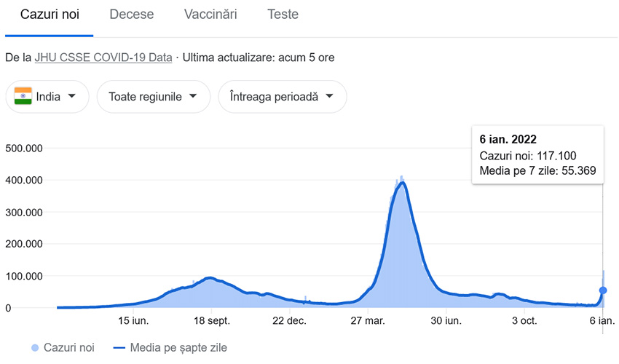Switch to the Vaccinări tab
Viewport: 619px width, 364px height.
[x=210, y=15]
